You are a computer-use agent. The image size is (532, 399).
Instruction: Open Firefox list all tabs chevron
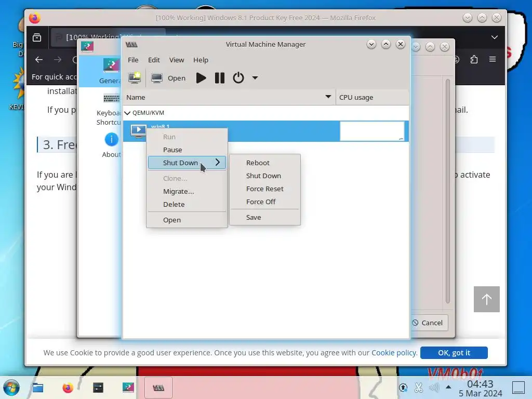click(x=495, y=37)
